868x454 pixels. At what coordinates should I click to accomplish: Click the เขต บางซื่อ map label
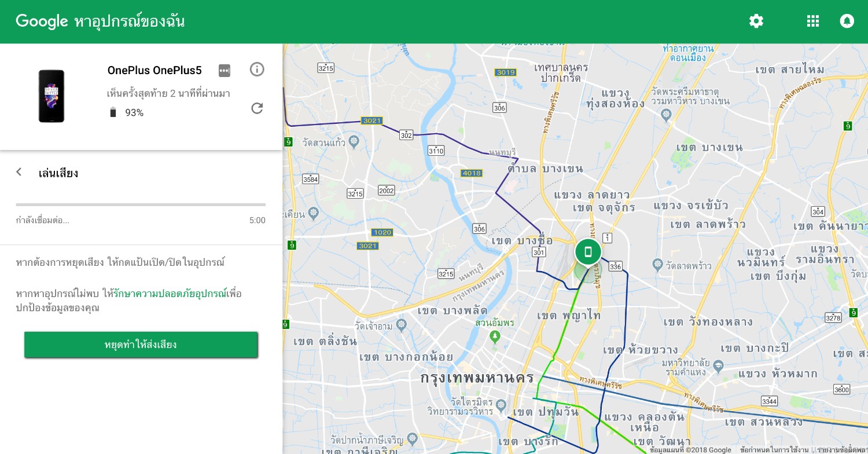pyautogui.click(x=522, y=240)
